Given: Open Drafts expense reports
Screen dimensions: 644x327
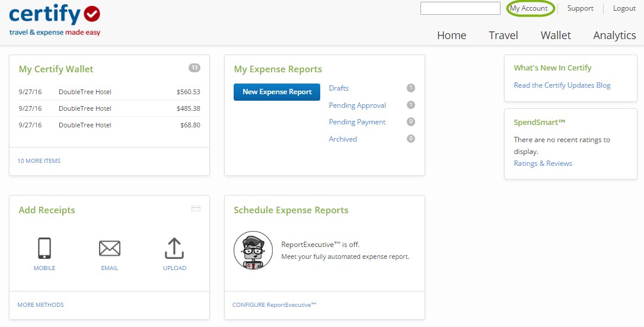Looking at the screenshot, I should click(x=339, y=88).
